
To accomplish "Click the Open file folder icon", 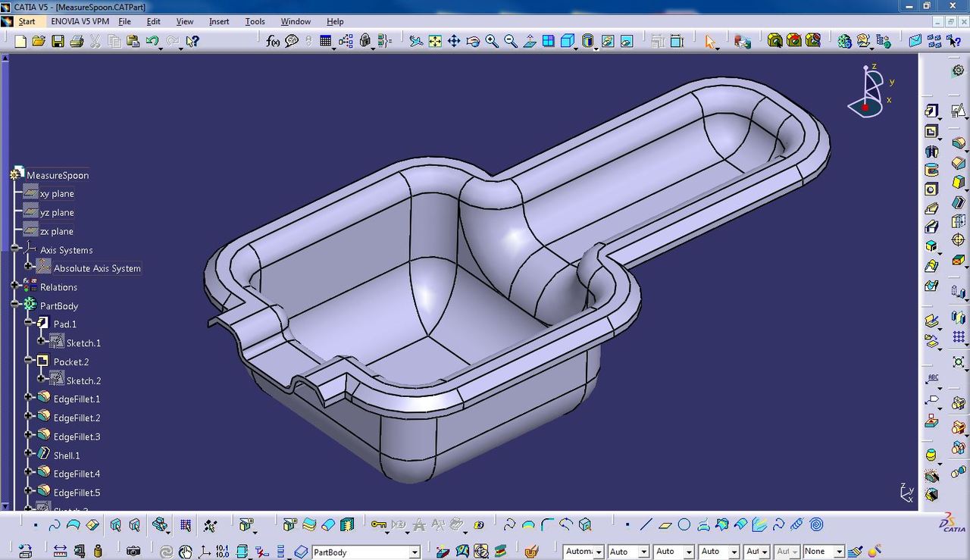I will coord(39,41).
